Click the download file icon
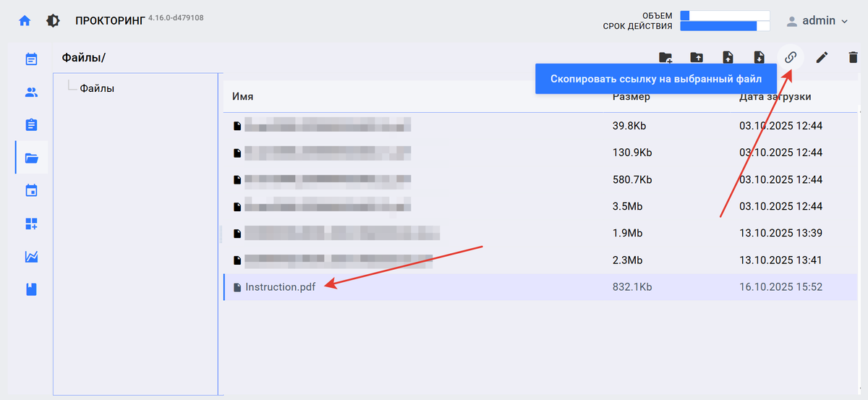Image resolution: width=868 pixels, height=400 pixels. (x=759, y=58)
